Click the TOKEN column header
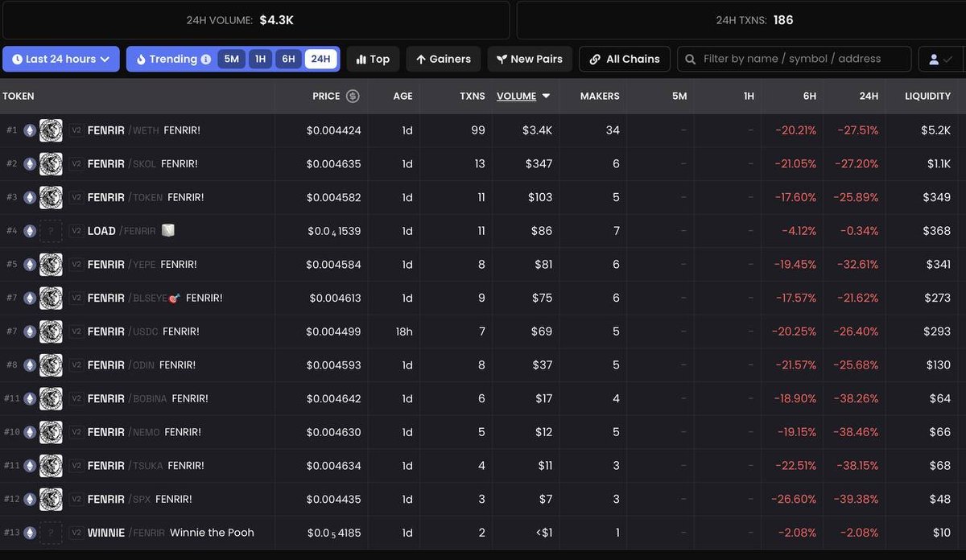This screenshot has height=560, width=966. (x=19, y=96)
